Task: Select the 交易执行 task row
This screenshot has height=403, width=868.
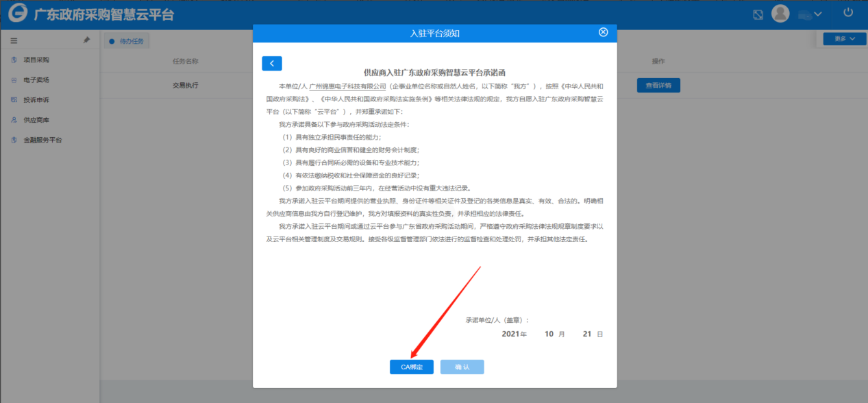Action: tap(186, 86)
